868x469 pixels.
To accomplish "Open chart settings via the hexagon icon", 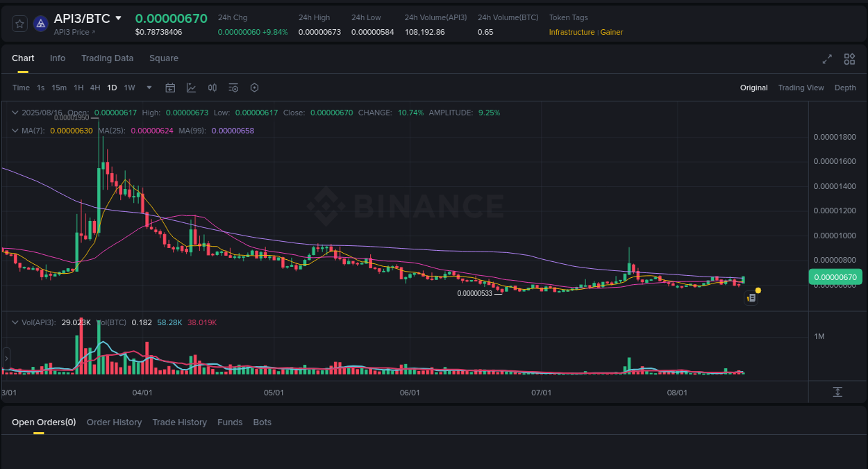I will pyautogui.click(x=254, y=88).
